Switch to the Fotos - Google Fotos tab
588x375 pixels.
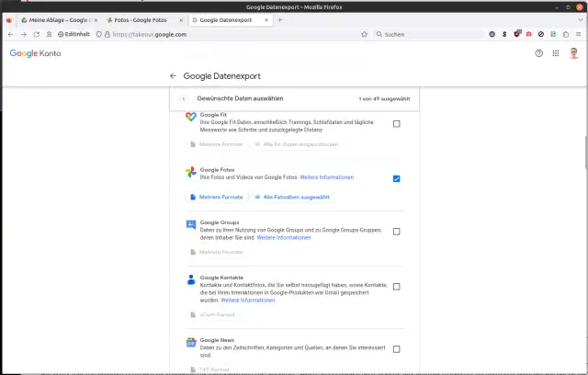(141, 20)
